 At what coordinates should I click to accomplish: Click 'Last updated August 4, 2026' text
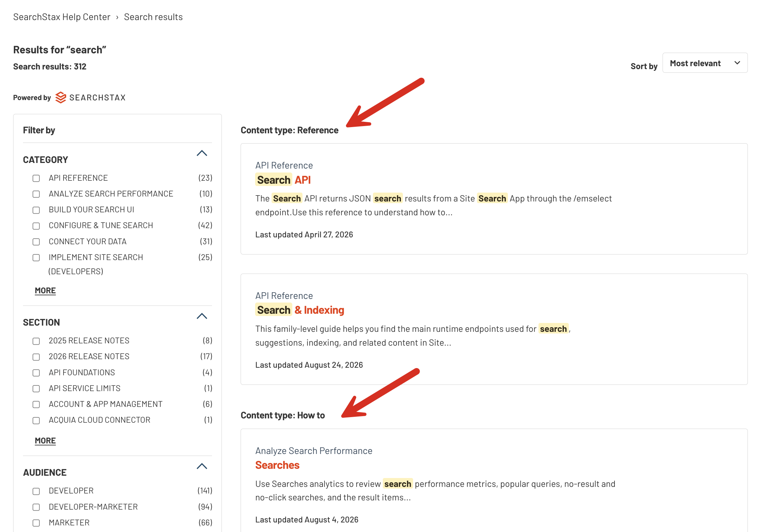[306, 519]
